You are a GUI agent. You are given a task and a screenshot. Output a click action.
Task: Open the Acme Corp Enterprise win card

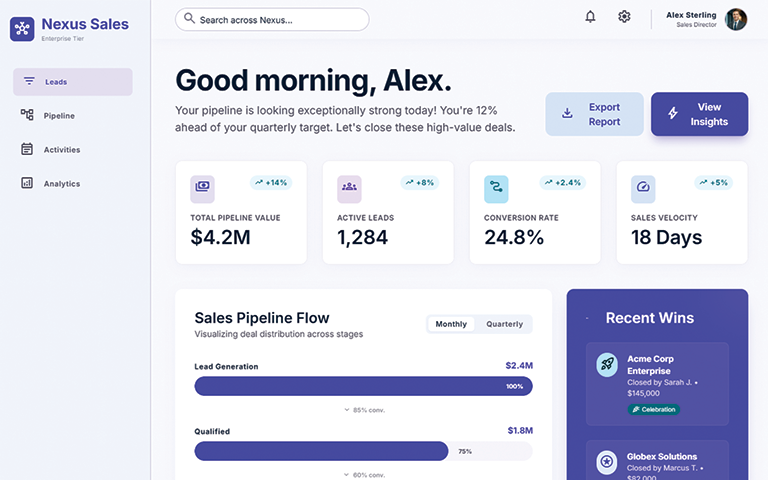[657, 384]
